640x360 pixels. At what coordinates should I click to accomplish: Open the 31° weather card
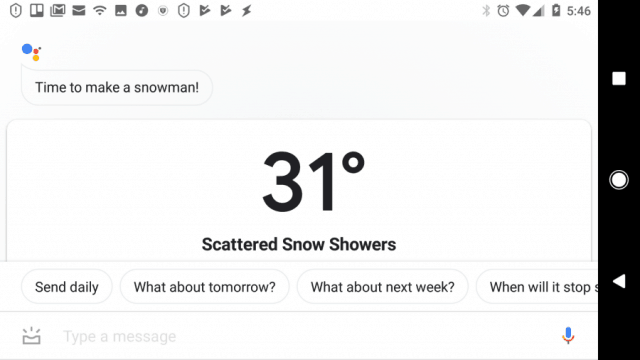click(299, 191)
